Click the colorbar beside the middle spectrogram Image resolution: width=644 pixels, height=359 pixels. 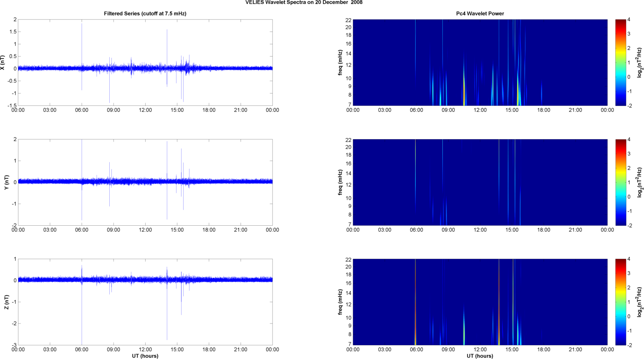[620, 182]
